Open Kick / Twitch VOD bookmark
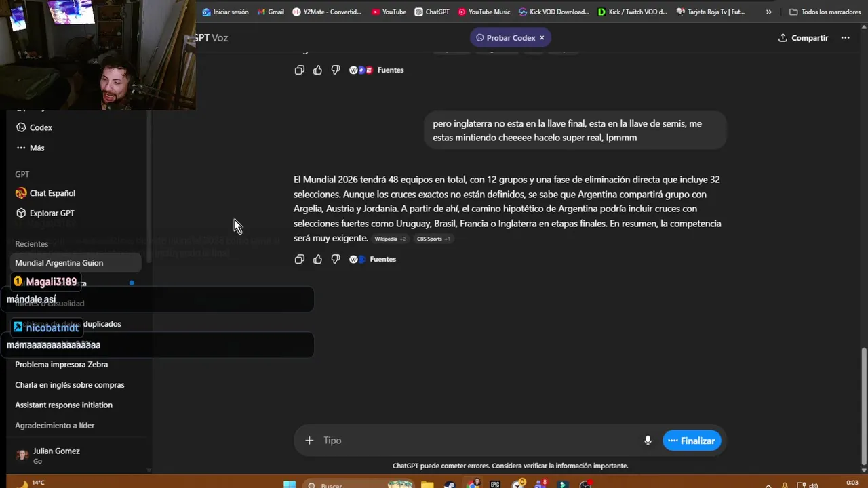868x488 pixels. click(633, 12)
